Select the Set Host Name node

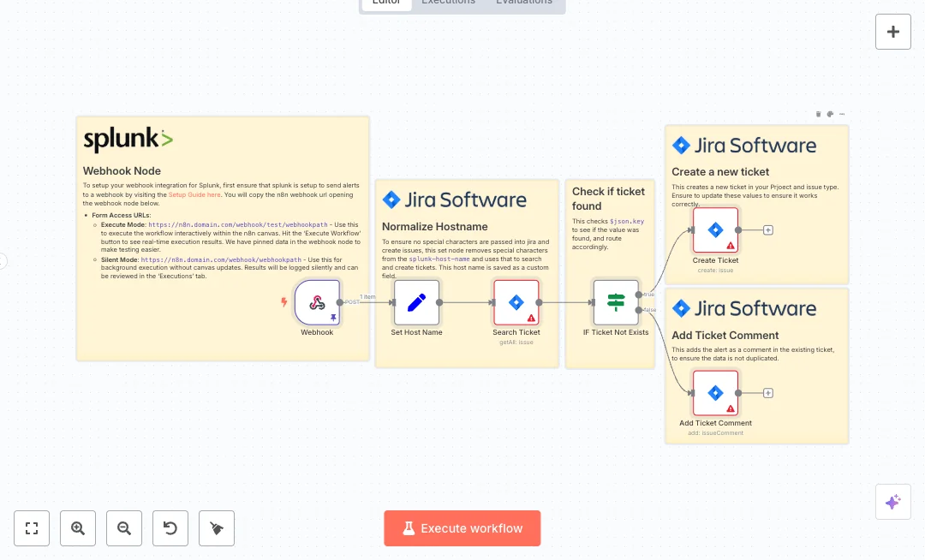click(416, 302)
